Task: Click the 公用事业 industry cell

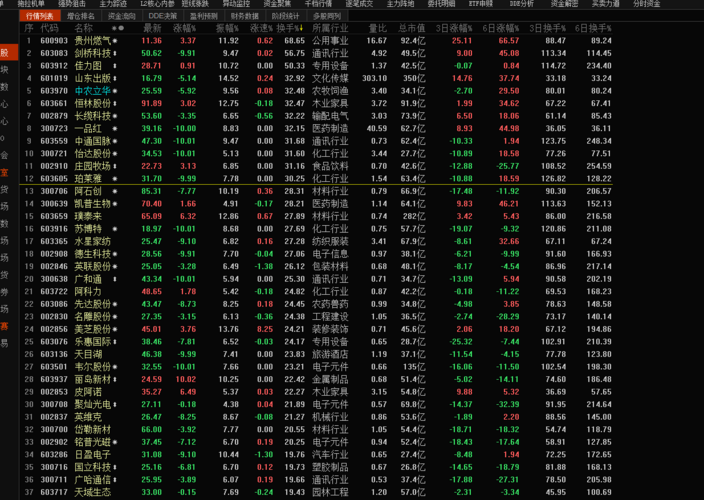Action: click(330, 41)
